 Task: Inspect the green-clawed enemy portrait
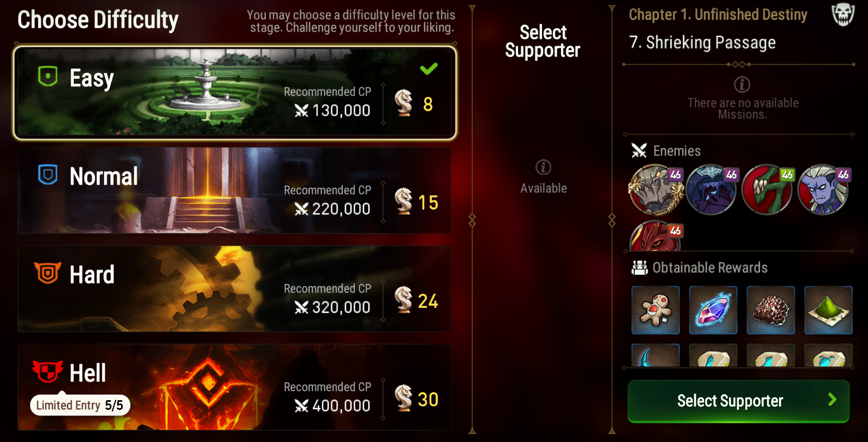(767, 190)
